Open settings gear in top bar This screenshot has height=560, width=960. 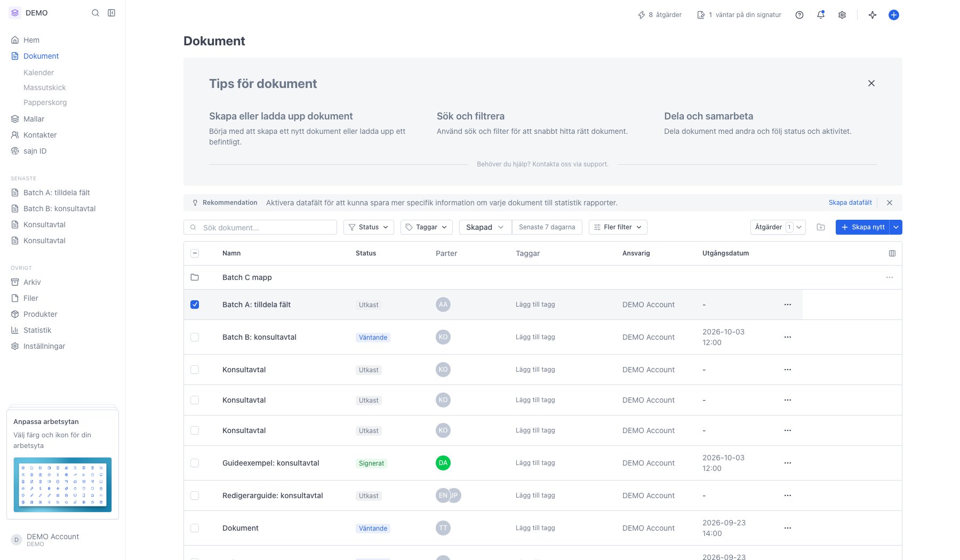click(x=842, y=15)
